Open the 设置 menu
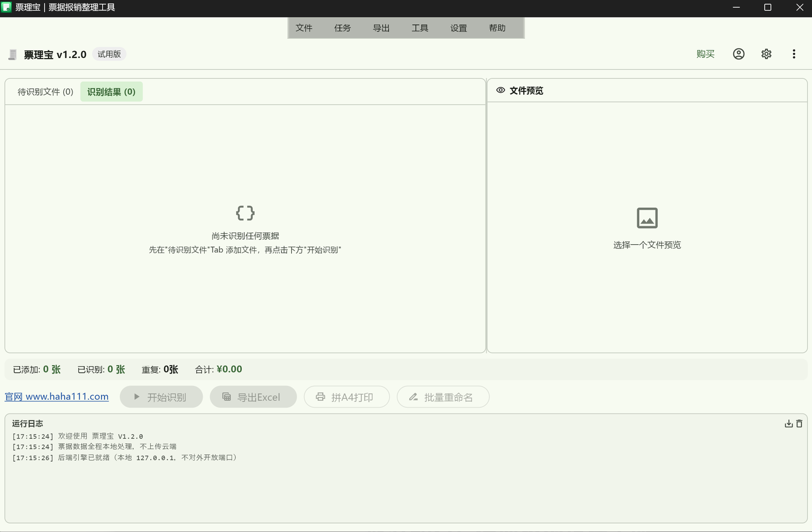 (x=459, y=28)
